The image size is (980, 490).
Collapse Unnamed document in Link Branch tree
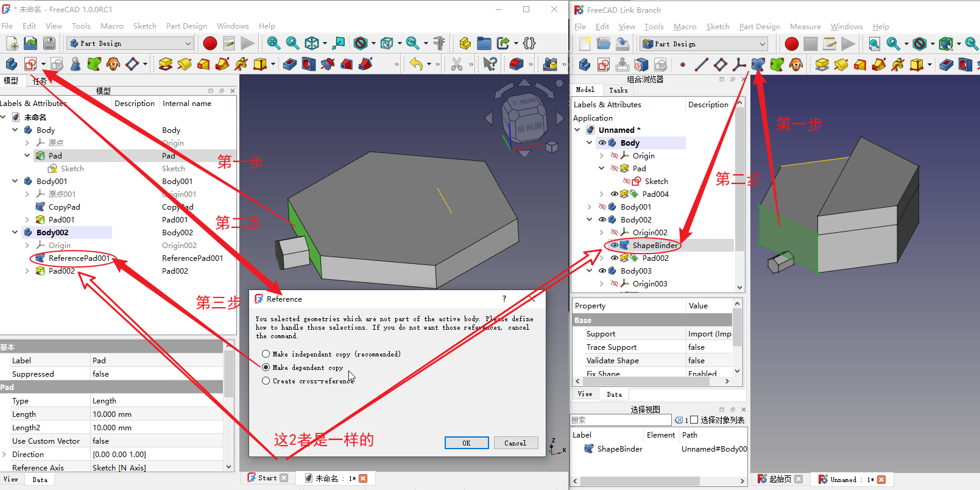(577, 130)
